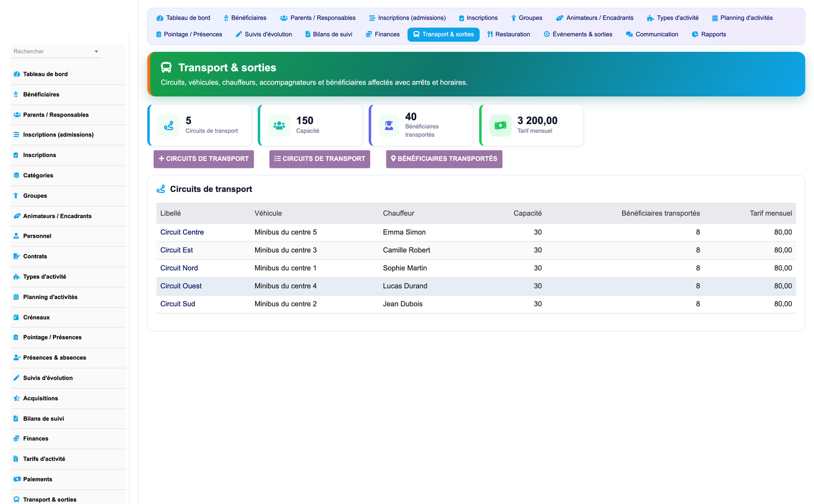Viewport: 814px width, 504px height.
Task: Open the Rechercher dropdown arrow
Action: pyautogui.click(x=96, y=52)
